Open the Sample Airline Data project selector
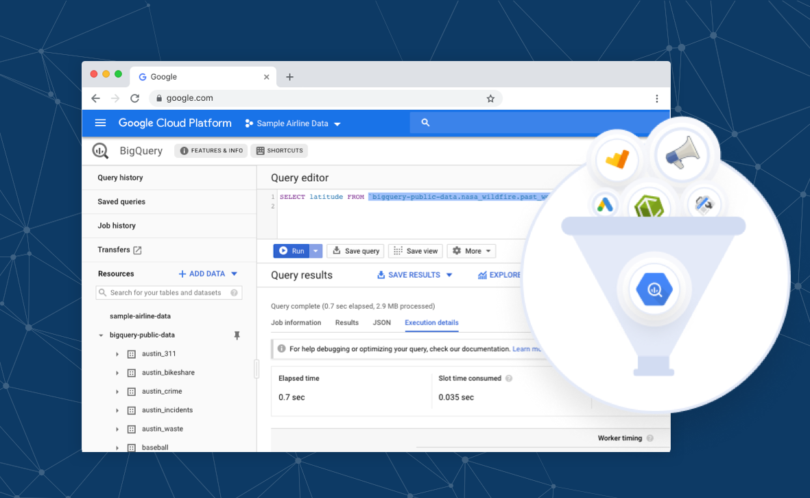The width and height of the screenshot is (810, 498). [x=293, y=123]
